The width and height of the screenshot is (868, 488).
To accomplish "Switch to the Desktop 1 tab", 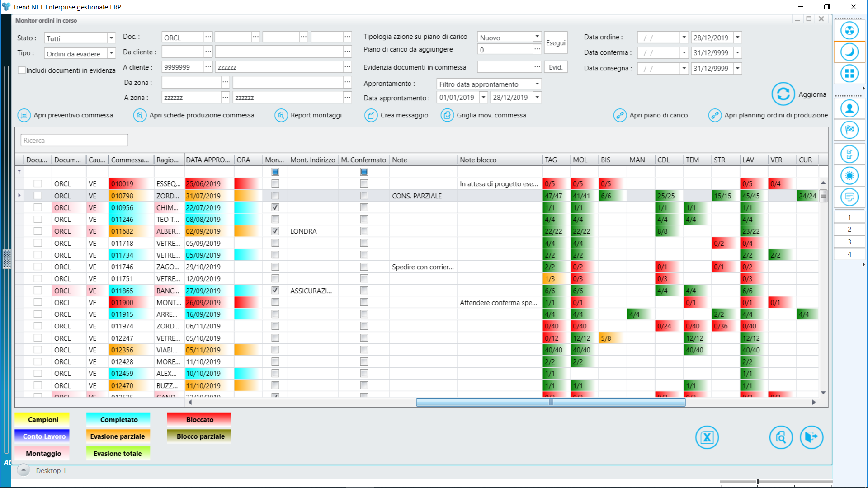I will [51, 470].
